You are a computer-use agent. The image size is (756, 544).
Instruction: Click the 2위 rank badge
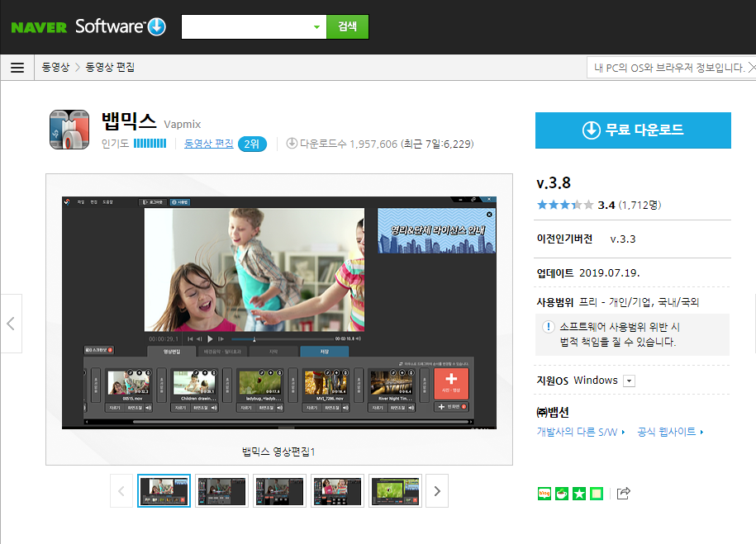pyautogui.click(x=252, y=144)
